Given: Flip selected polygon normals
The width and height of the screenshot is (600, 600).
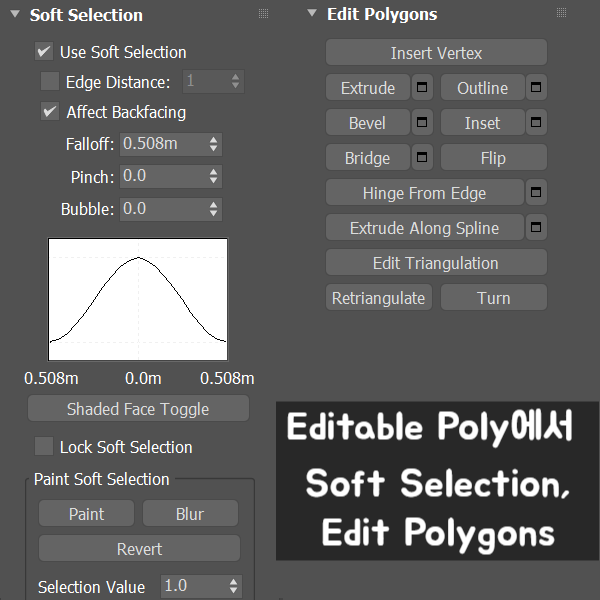Looking at the screenshot, I should point(494,158).
